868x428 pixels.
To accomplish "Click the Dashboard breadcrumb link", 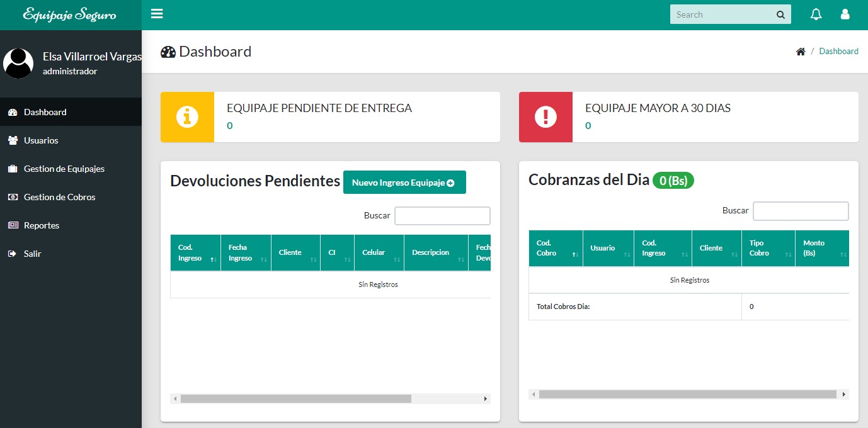I will pos(838,52).
